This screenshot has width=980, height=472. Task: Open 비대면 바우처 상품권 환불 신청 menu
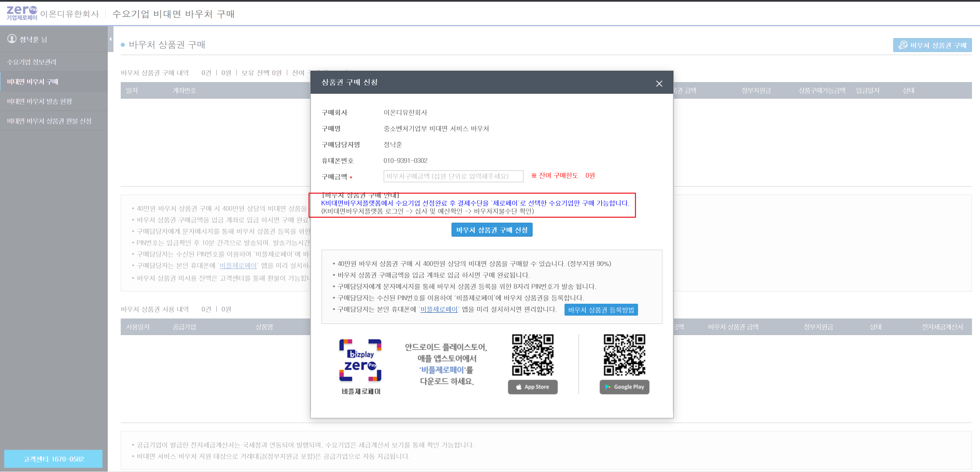pos(54,121)
